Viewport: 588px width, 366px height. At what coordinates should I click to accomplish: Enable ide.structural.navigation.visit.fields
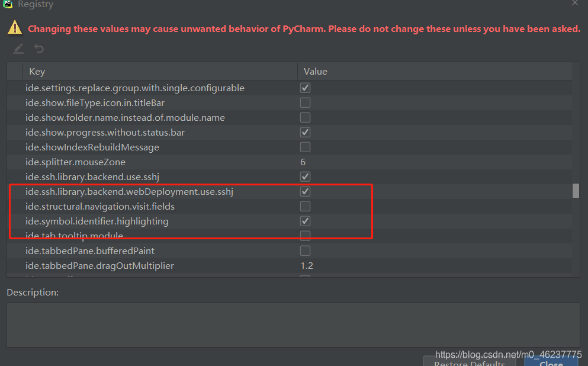tap(305, 206)
